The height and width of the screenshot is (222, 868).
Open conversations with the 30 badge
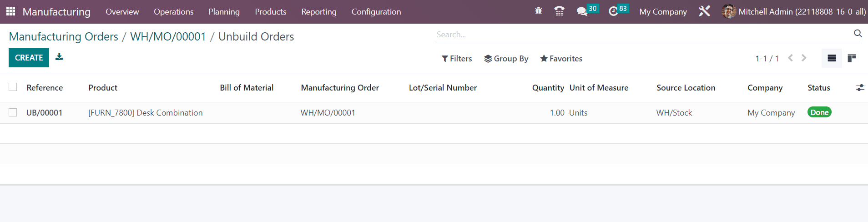(x=587, y=11)
